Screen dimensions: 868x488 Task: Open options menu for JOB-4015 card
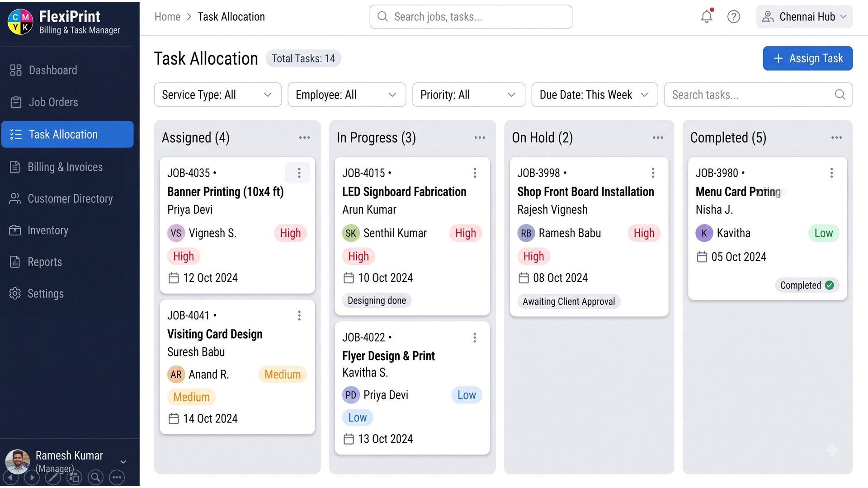[474, 173]
